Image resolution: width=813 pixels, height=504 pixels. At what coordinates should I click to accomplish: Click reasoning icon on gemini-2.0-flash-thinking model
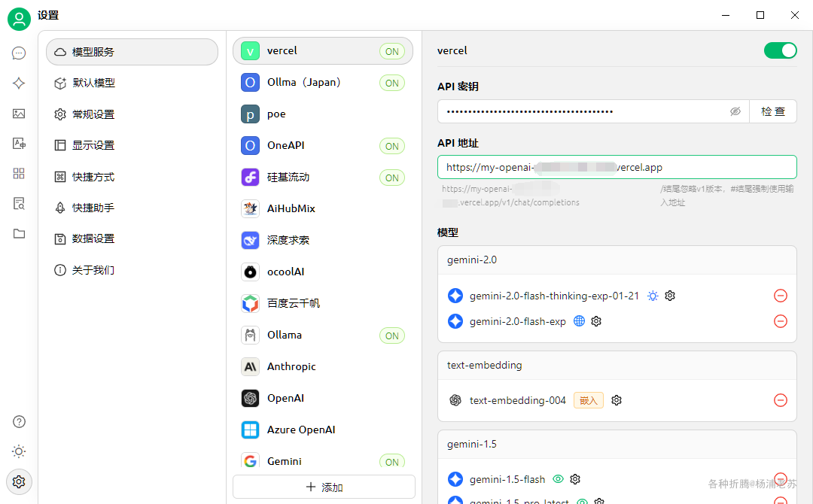point(653,296)
